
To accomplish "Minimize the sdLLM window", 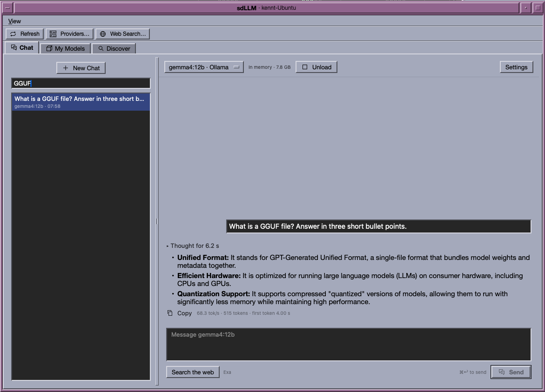I will [525, 7].
